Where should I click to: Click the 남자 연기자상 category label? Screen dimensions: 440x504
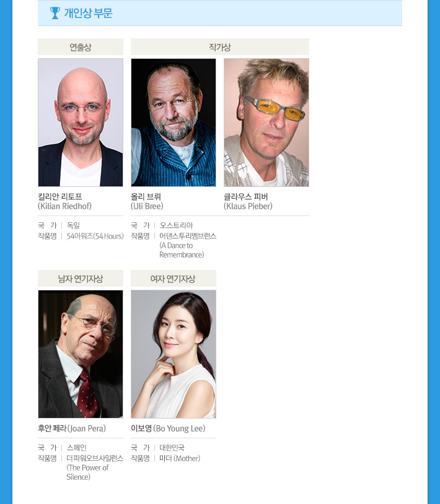point(81,279)
